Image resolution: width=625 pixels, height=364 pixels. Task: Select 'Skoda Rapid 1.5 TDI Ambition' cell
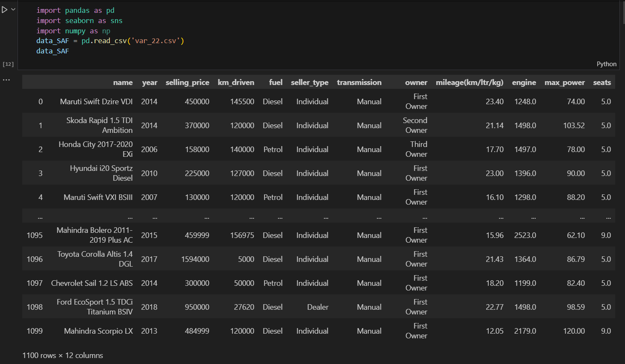99,125
